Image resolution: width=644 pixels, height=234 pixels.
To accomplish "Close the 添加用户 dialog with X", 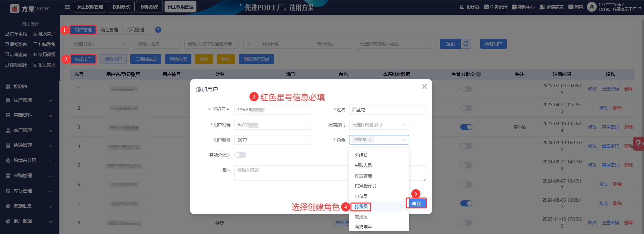I will [x=424, y=86].
